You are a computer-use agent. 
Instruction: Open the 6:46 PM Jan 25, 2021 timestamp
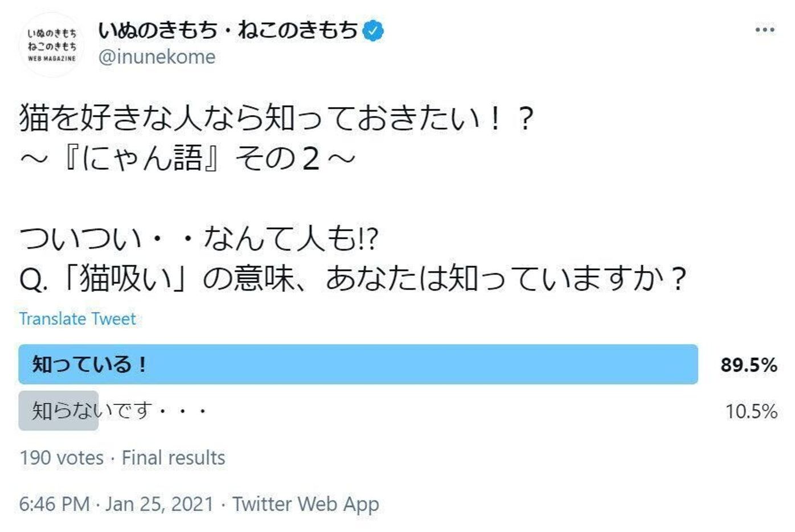116,504
